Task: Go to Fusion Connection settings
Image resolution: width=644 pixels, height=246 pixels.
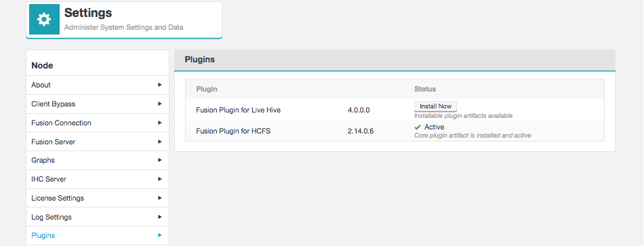Action: point(98,123)
